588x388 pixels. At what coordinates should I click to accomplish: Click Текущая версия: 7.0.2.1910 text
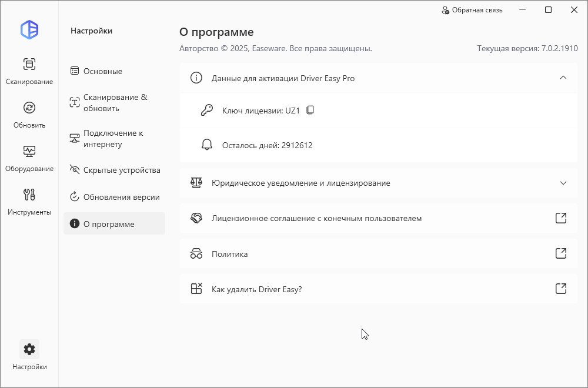click(527, 48)
